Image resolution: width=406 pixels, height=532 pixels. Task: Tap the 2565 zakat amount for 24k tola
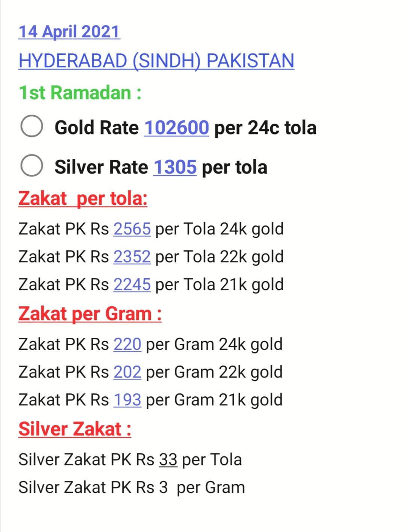click(132, 229)
